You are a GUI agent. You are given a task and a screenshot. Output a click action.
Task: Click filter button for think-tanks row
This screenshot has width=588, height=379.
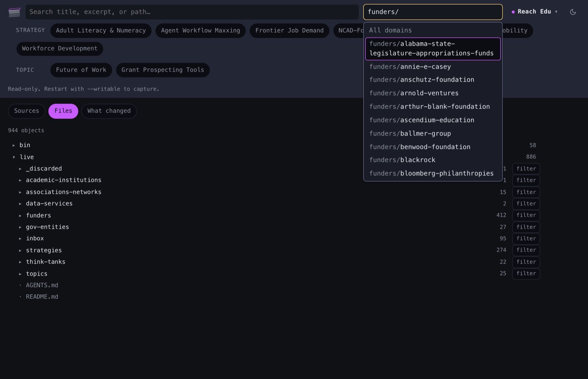pyautogui.click(x=526, y=262)
